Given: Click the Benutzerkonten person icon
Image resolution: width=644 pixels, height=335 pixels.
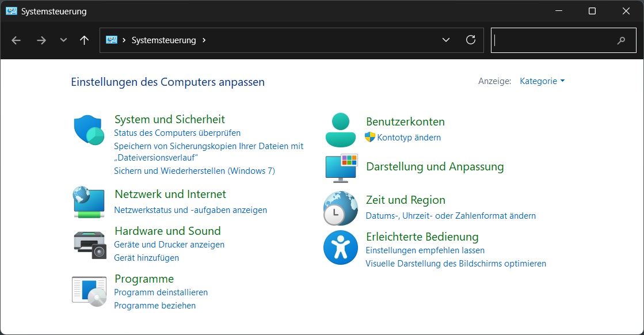Looking at the screenshot, I should pos(341,130).
